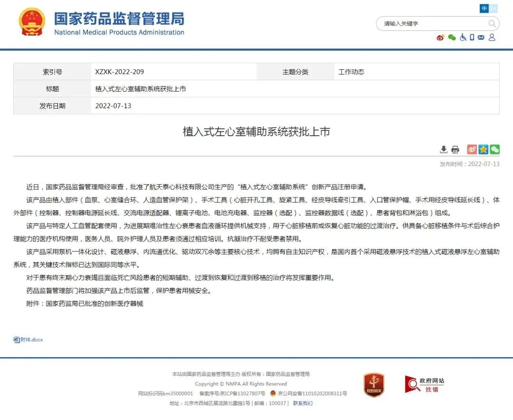
Task: Click the search magnifier icon
Action: 492,24
